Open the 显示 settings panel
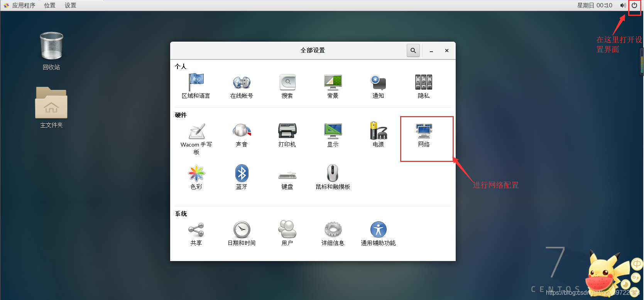 333,135
